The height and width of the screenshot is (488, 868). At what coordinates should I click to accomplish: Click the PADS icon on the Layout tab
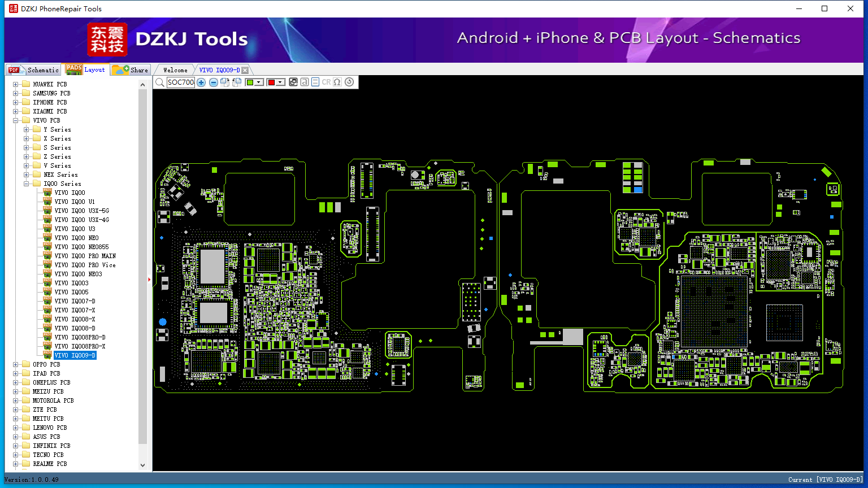coord(74,69)
